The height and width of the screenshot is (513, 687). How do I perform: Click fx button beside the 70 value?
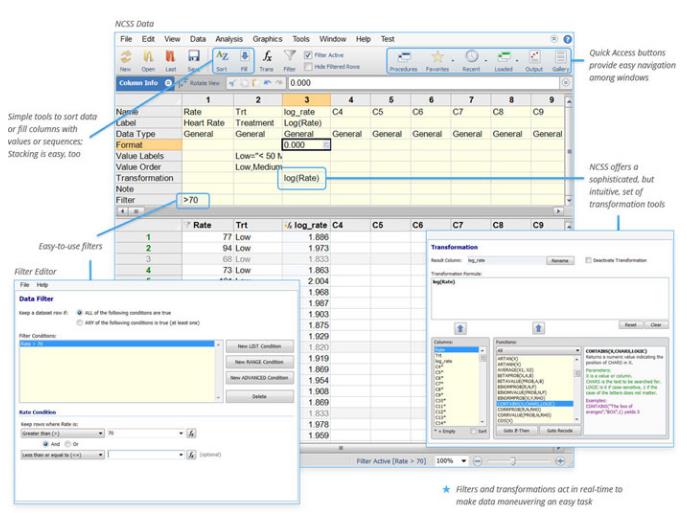click(x=191, y=433)
